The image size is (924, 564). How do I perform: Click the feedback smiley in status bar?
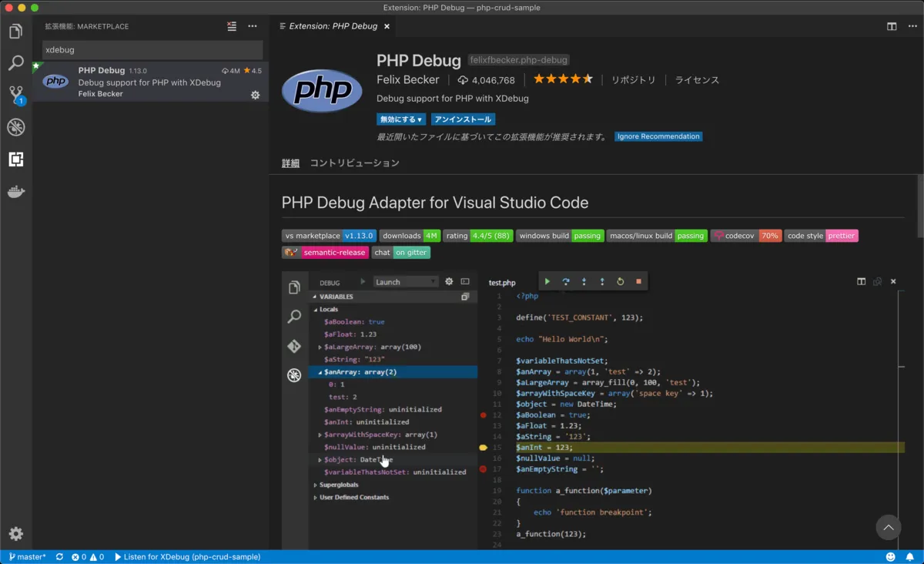pos(891,556)
